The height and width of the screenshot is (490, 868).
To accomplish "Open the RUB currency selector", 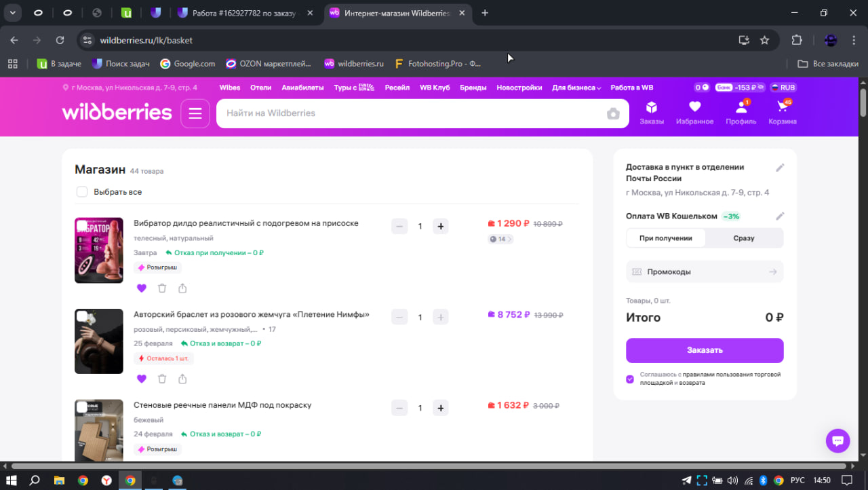I will pos(783,88).
